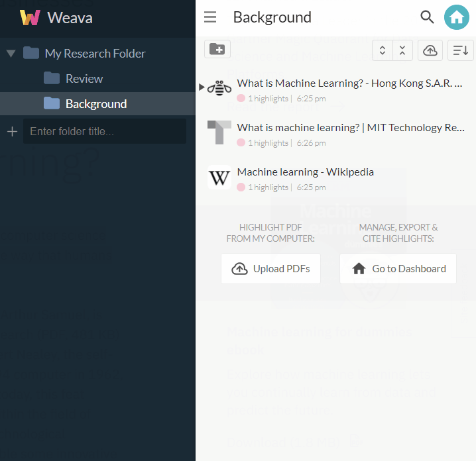Screen dimensions: 476x461
Task: Click 'HIGHLIGHT PDF FROM MY COMPUTER:' label
Action: pos(270,233)
